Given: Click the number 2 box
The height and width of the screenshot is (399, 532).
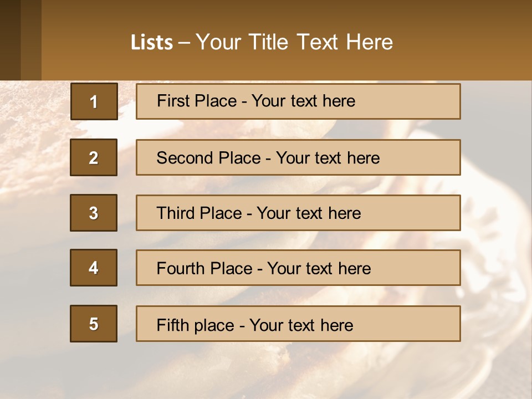Looking at the screenshot, I should tap(94, 157).
